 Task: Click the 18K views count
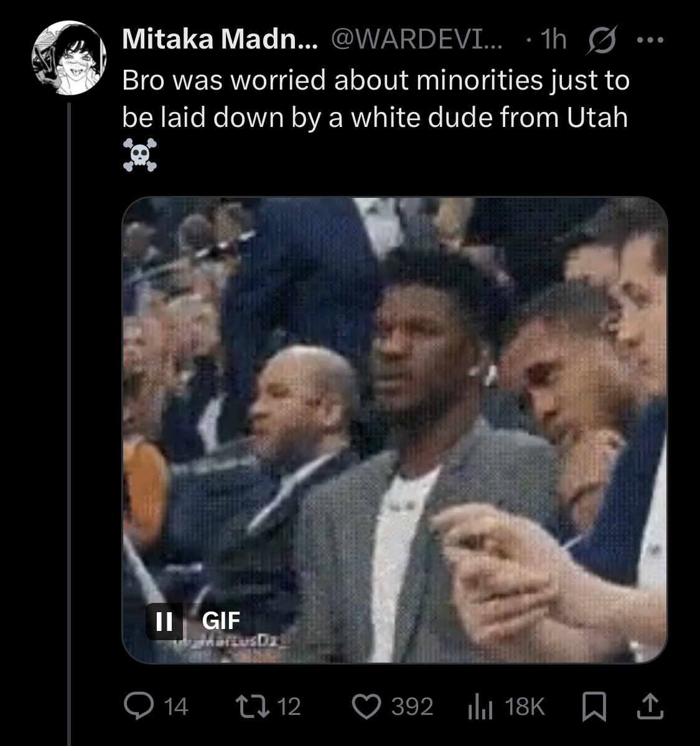point(525,707)
